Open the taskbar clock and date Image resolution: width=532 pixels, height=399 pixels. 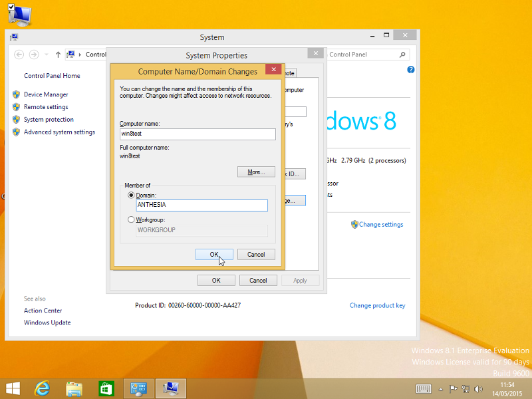tap(507, 389)
